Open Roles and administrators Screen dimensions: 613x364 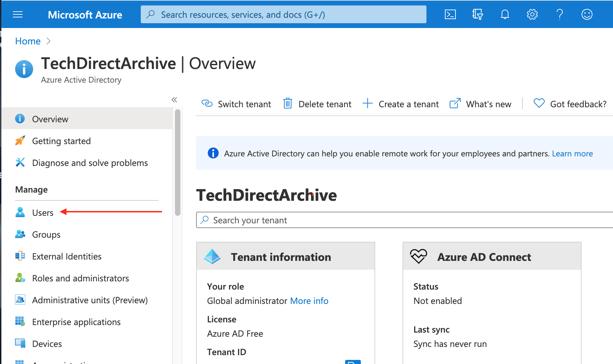tap(80, 278)
